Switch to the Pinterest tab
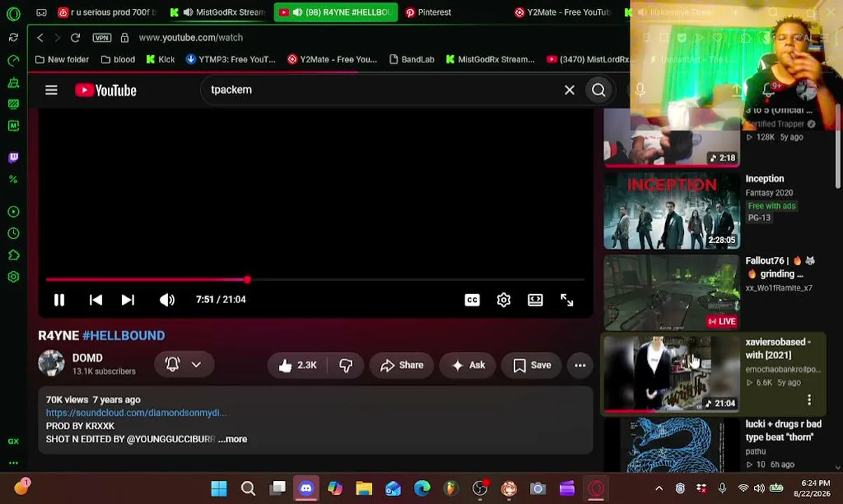Image resolution: width=843 pixels, height=504 pixels. pos(429,12)
